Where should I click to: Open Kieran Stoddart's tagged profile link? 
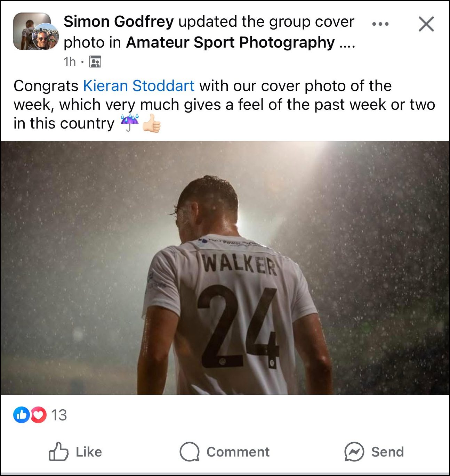[139, 86]
